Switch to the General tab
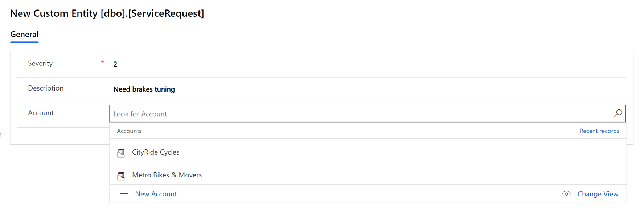The image size is (644, 212). [24, 34]
